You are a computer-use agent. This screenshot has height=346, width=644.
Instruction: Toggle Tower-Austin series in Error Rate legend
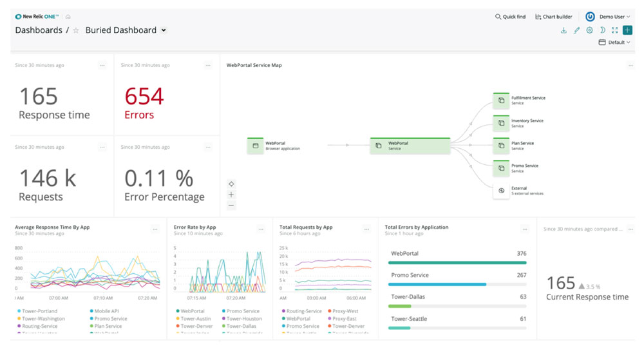[193, 318]
